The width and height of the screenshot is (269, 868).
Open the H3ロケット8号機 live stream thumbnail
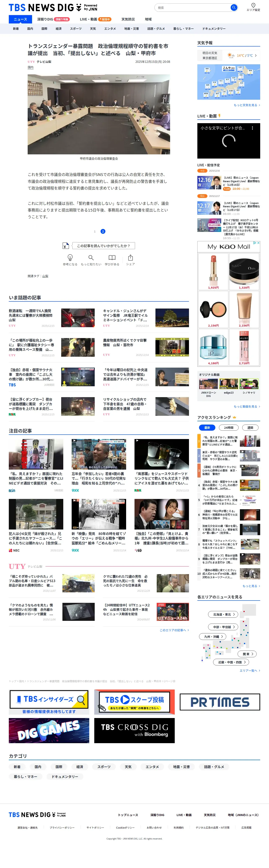point(209,225)
